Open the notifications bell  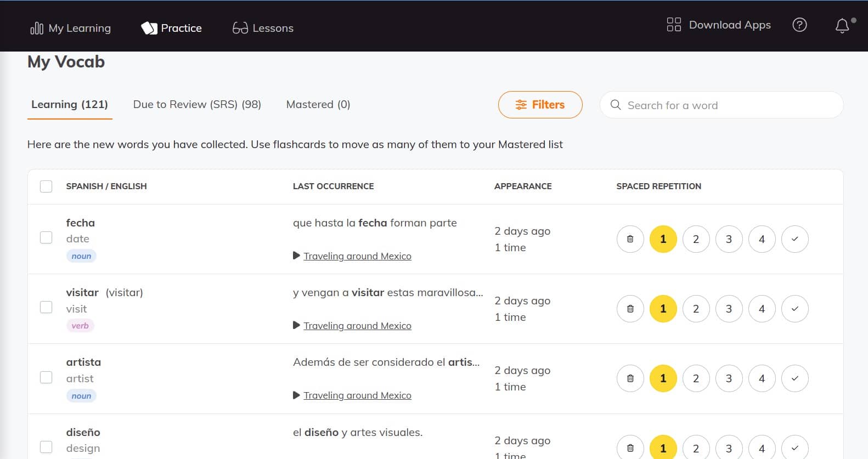pyautogui.click(x=842, y=26)
